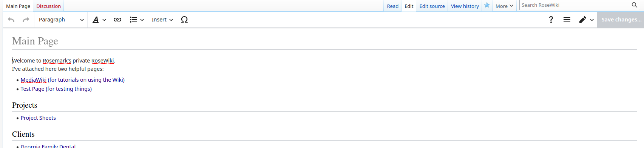Viewport: 644px width, 148px height.
Task: Open special character Omega icon
Action: click(x=184, y=20)
